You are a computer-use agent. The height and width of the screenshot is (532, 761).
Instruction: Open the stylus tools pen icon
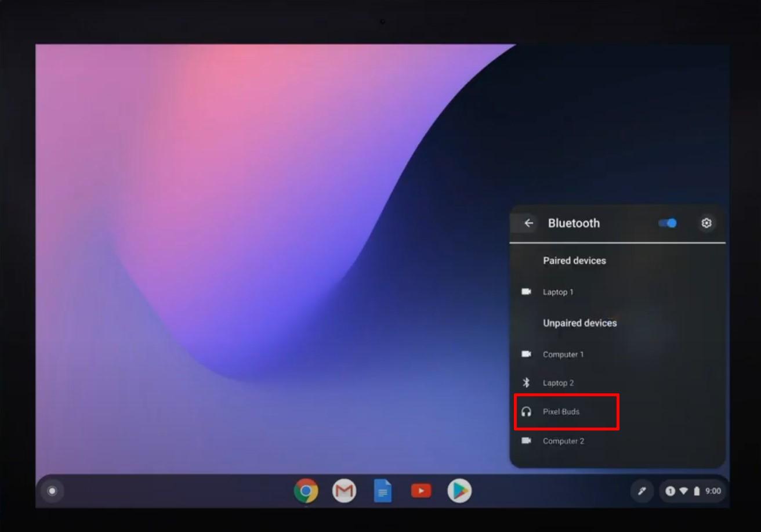point(642,491)
